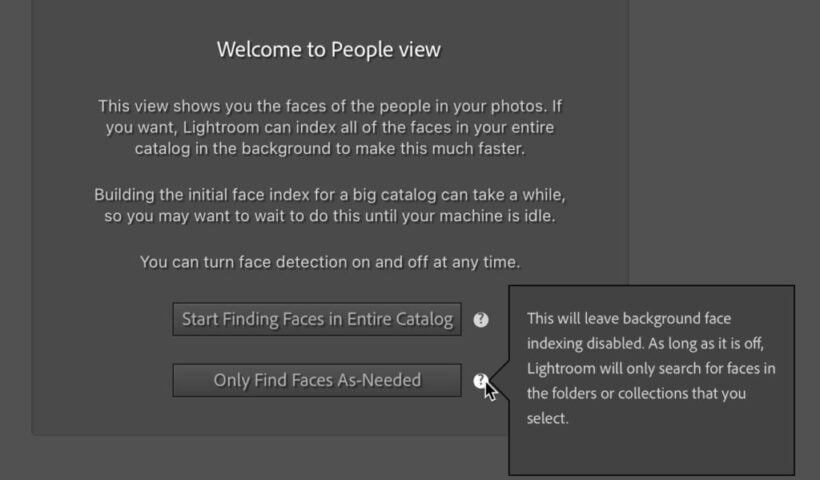Viewport: 820px width, 480px height.
Task: Click question mark next to Only Find Faces As-Needed
Action: pos(481,380)
